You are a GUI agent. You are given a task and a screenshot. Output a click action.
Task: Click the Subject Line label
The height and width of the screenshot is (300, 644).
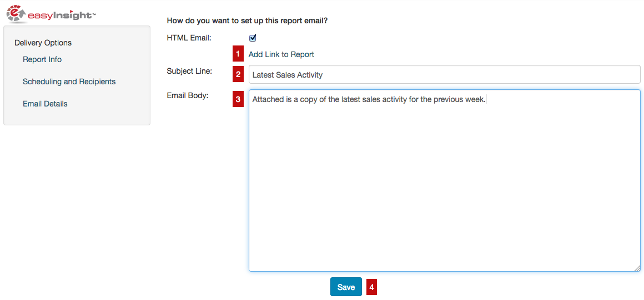[189, 71]
